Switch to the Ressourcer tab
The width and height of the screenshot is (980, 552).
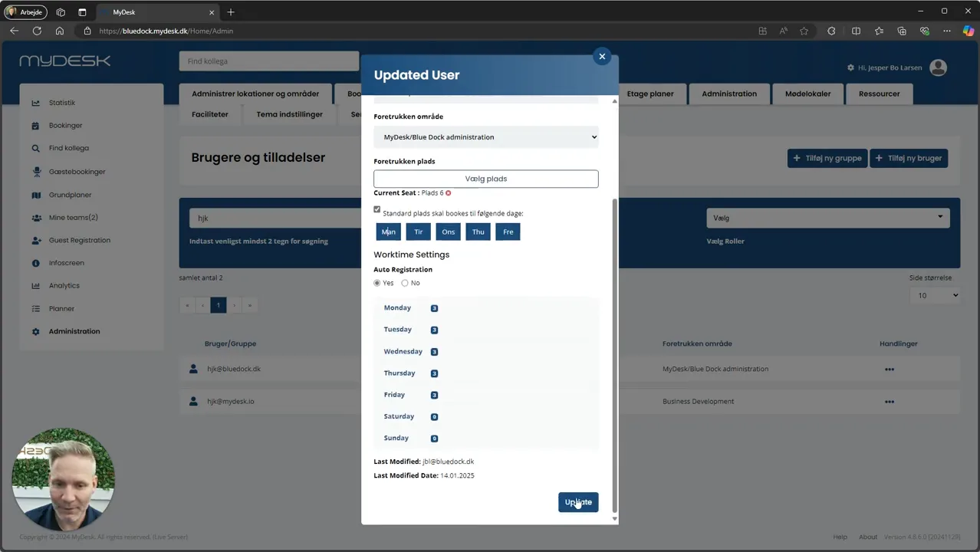click(880, 94)
